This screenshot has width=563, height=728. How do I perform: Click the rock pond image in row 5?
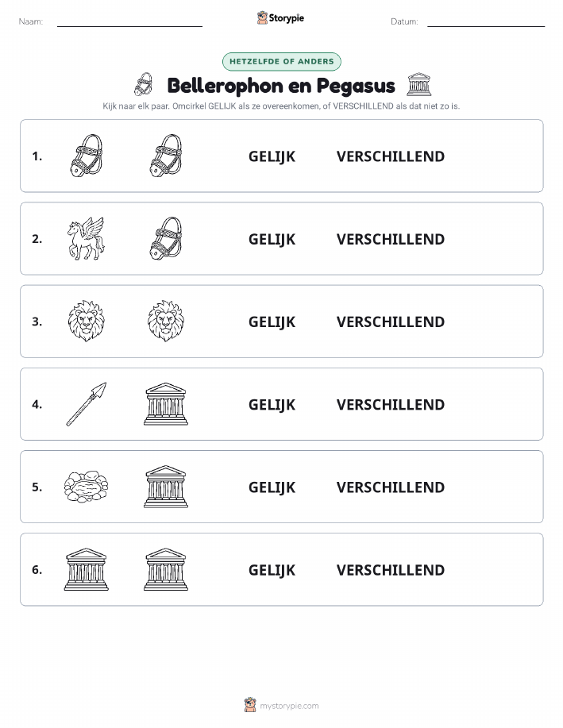[x=87, y=487]
